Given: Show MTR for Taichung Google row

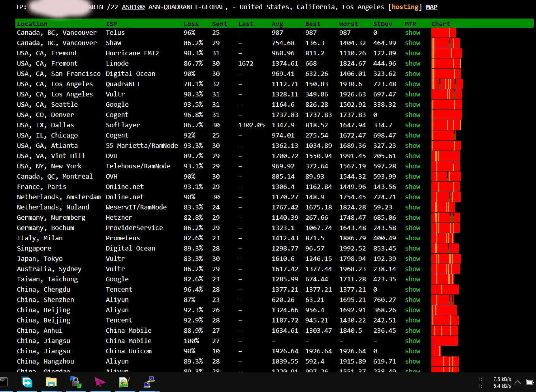Looking at the screenshot, I should (x=412, y=279).
